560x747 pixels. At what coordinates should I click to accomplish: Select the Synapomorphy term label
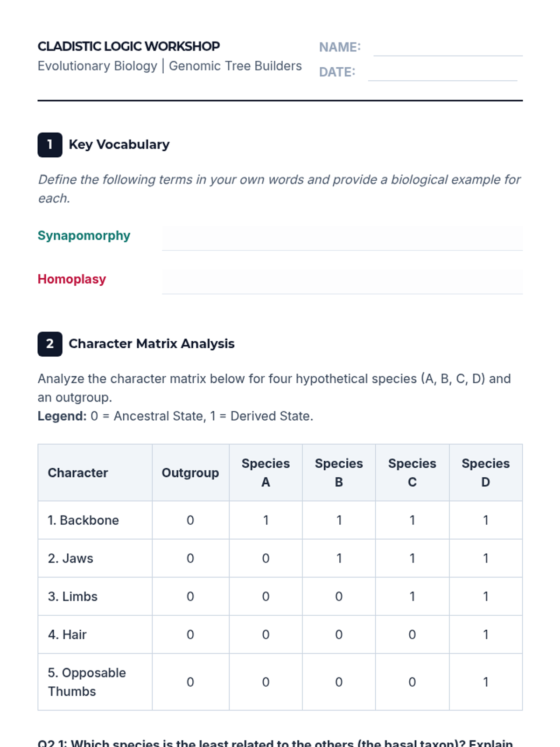point(84,236)
